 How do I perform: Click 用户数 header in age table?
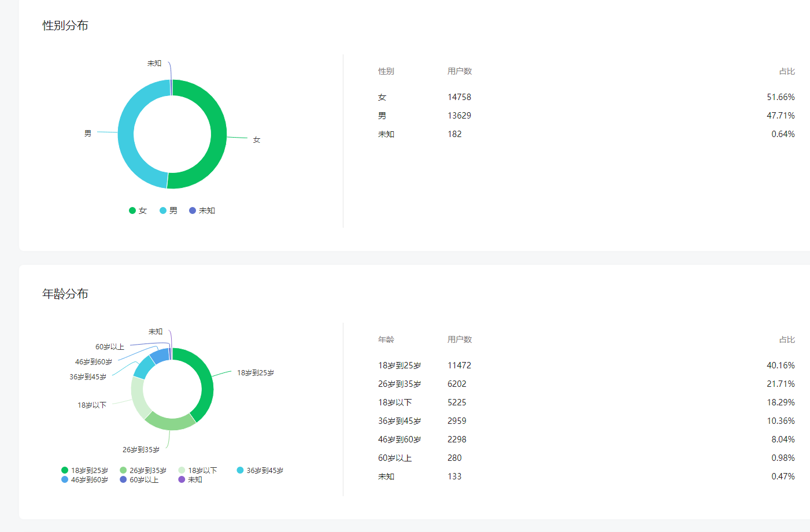pos(460,339)
